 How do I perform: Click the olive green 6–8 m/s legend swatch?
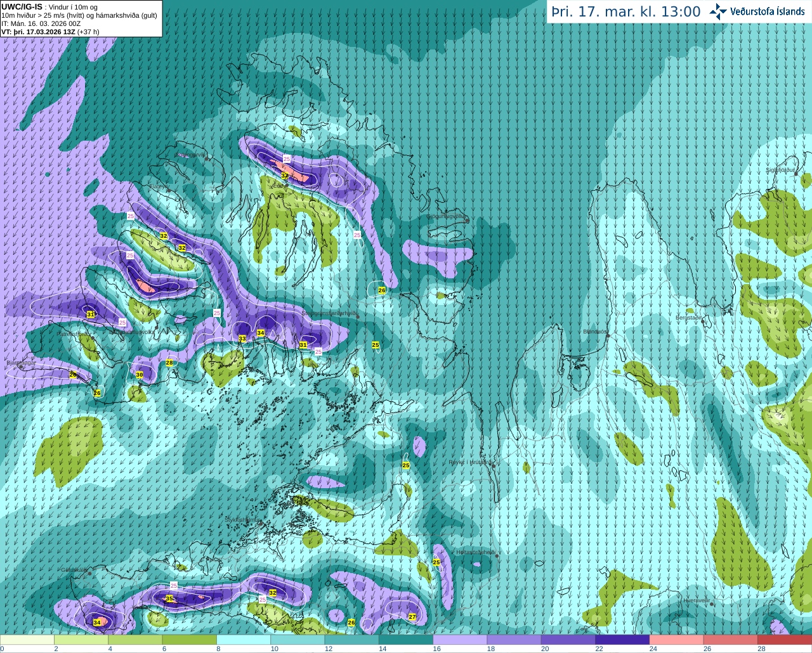(x=190, y=640)
